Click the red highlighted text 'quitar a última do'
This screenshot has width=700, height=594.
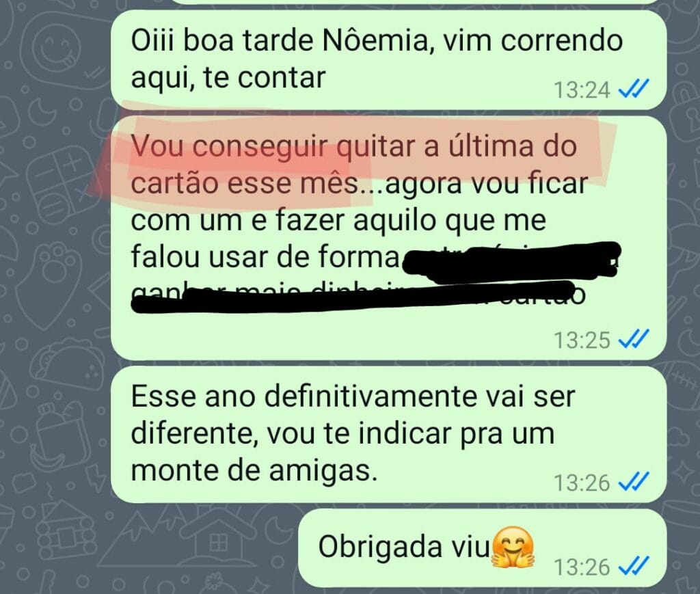tap(456, 146)
